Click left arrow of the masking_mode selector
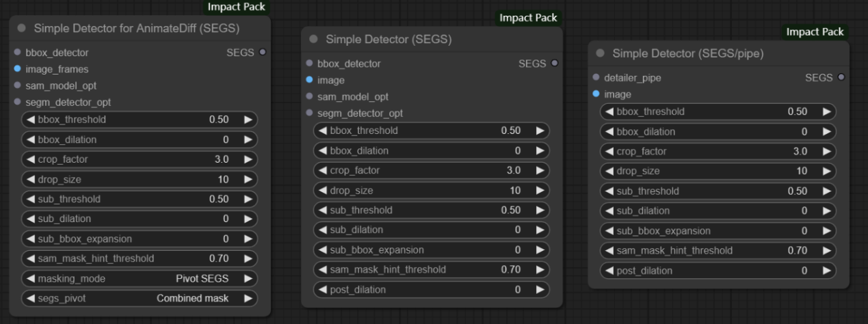The image size is (868, 324). click(30, 278)
